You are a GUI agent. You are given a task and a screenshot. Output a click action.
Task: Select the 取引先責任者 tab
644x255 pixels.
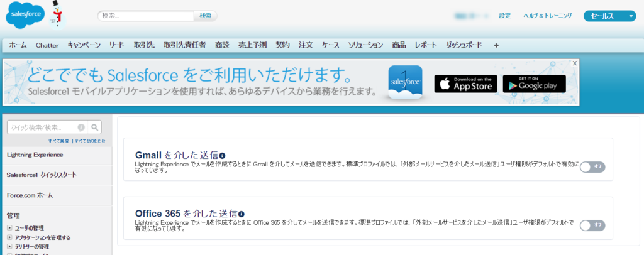185,45
